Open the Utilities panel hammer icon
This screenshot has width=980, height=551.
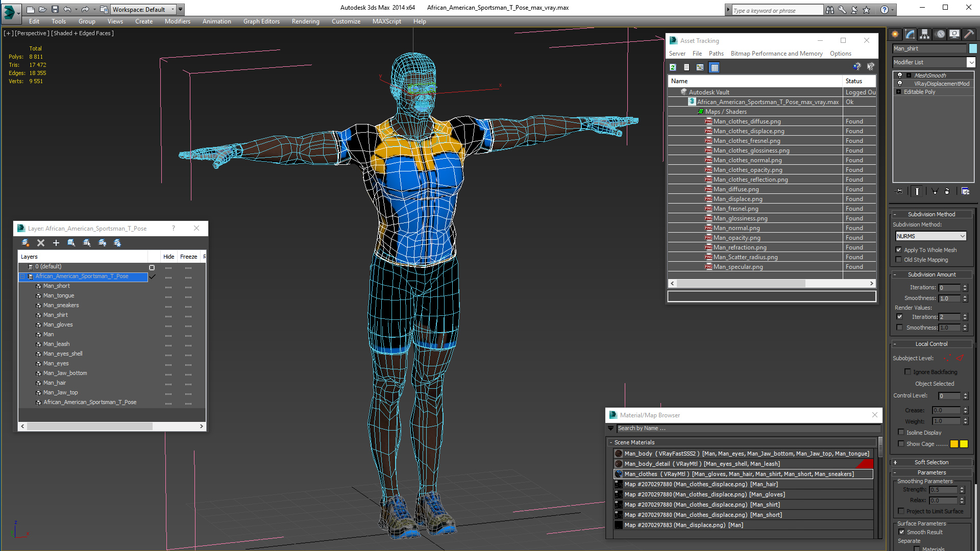[x=969, y=34]
